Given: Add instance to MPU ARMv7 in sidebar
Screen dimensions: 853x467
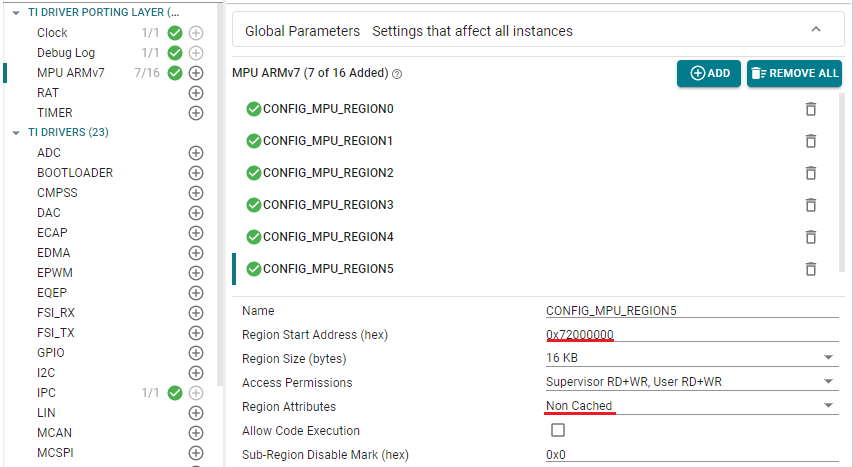Looking at the screenshot, I should (196, 73).
